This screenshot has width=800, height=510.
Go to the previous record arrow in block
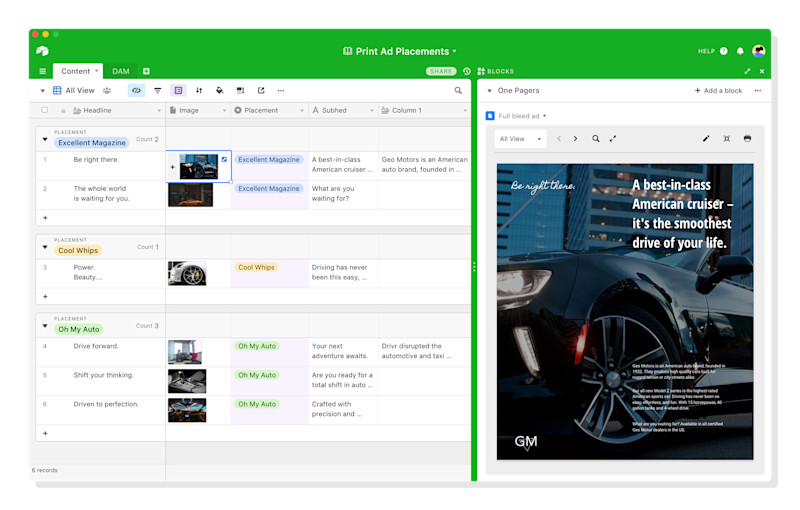point(559,139)
